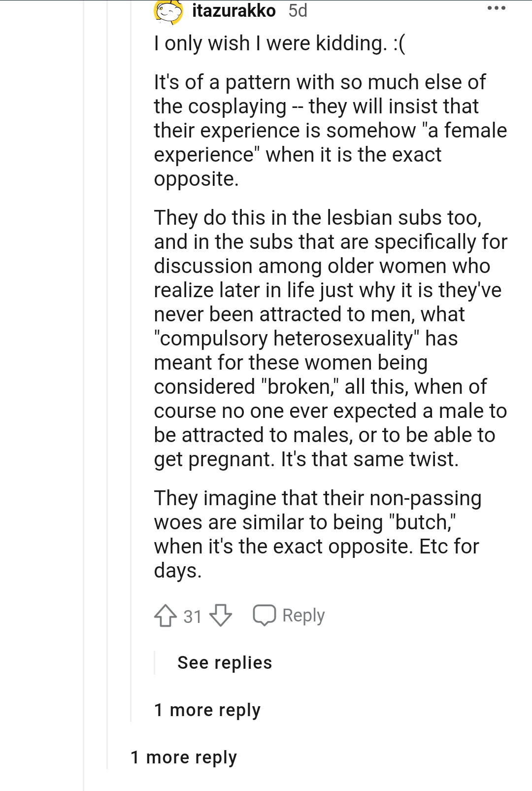Tap the vote count 31
The width and height of the screenshot is (532, 791).
193,617
